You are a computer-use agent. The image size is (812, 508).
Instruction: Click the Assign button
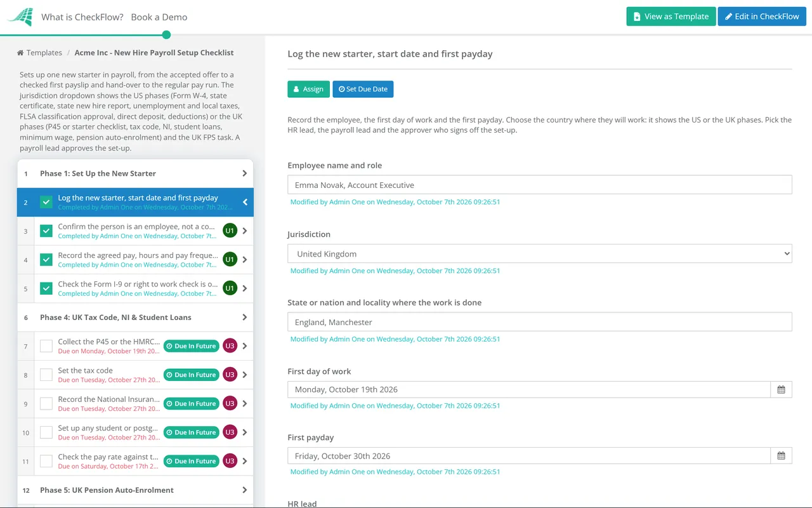click(x=309, y=89)
